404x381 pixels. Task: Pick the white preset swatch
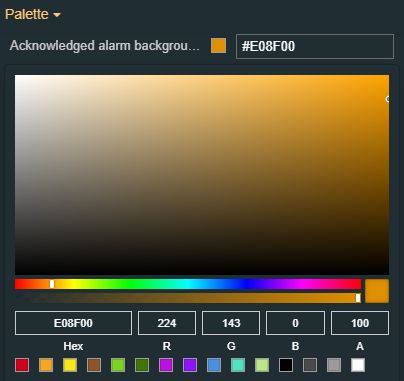pyautogui.click(x=358, y=365)
